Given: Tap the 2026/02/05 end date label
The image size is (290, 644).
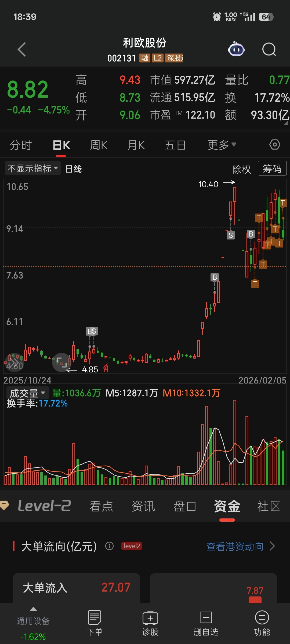Looking at the screenshot, I should pyautogui.click(x=262, y=380).
